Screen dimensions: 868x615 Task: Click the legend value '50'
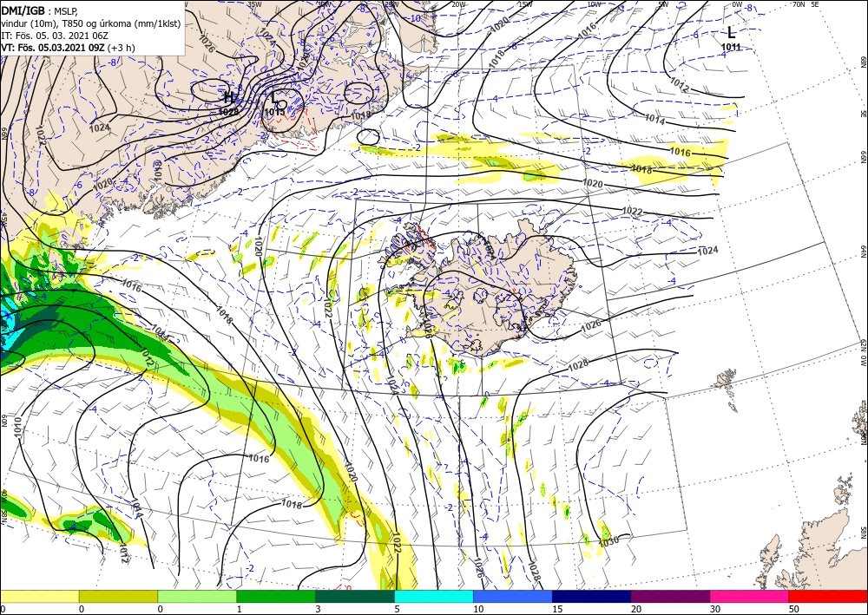[x=793, y=609]
